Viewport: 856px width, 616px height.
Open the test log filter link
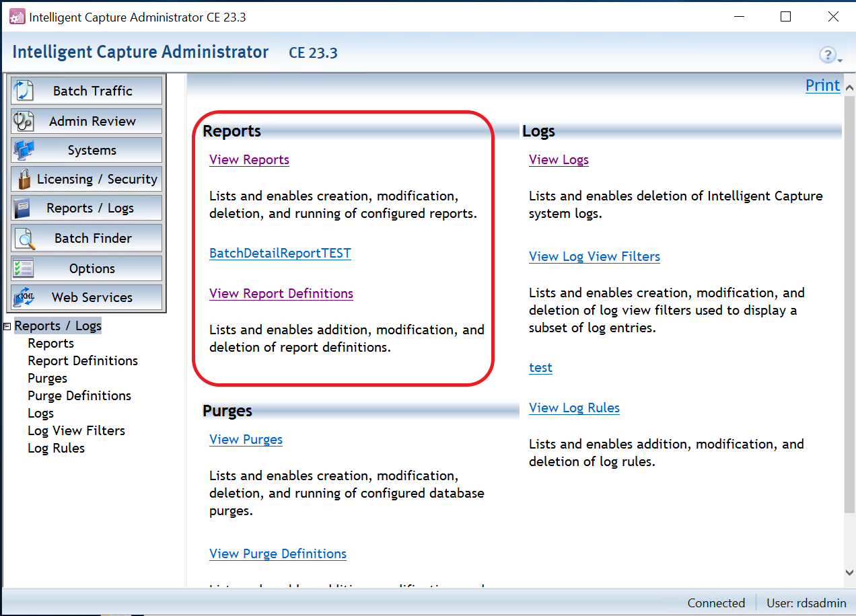540,368
